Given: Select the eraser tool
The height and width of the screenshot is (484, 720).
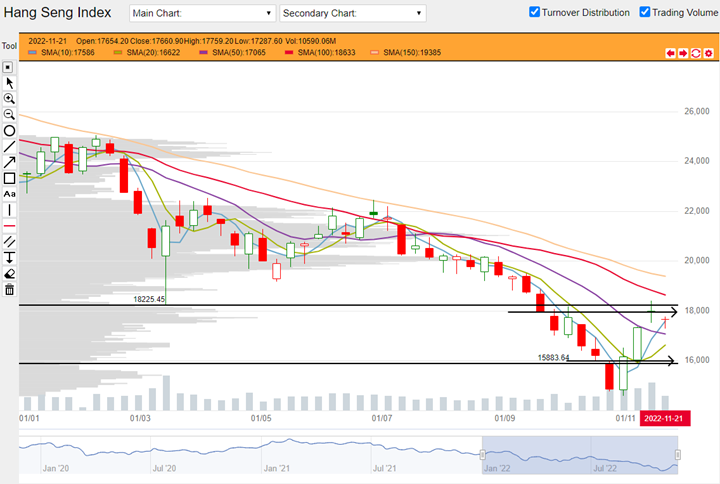Looking at the screenshot, I should click(x=10, y=273).
